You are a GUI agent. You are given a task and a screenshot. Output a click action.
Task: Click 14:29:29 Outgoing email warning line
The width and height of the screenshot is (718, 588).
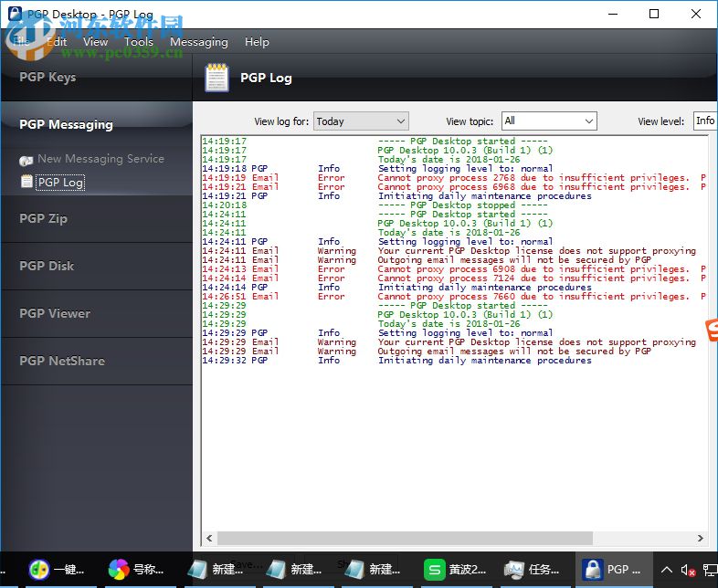(427, 352)
